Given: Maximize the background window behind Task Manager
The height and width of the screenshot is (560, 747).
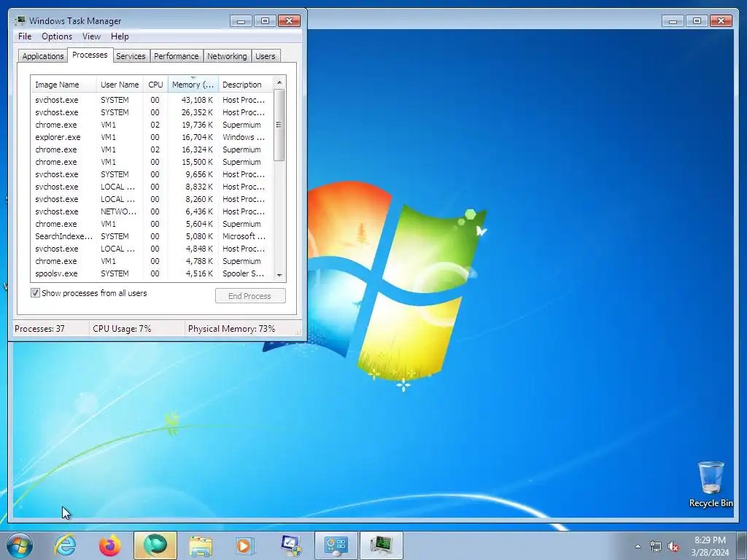Looking at the screenshot, I should pyautogui.click(x=697, y=21).
